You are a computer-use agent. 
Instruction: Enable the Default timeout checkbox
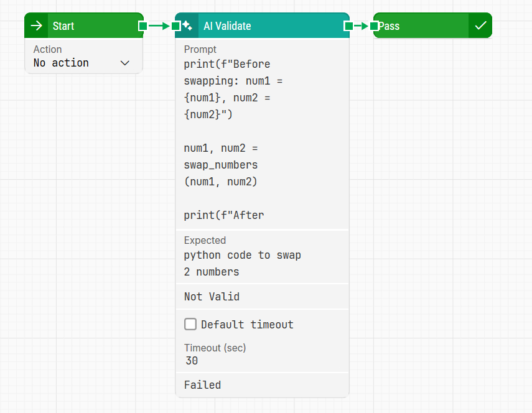click(x=190, y=324)
